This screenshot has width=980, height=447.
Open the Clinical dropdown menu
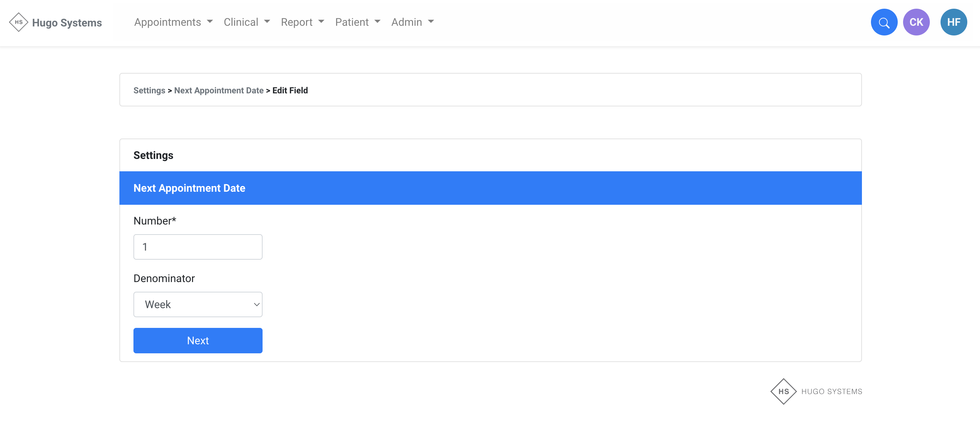pyautogui.click(x=247, y=22)
